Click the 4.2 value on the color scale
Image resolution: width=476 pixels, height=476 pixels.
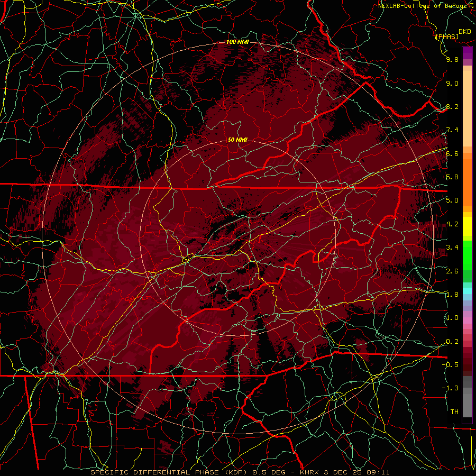pyautogui.click(x=452, y=224)
